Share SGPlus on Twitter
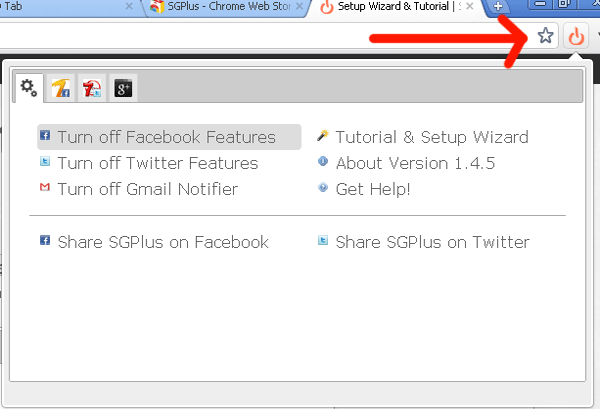This screenshot has width=600, height=409. [432, 242]
